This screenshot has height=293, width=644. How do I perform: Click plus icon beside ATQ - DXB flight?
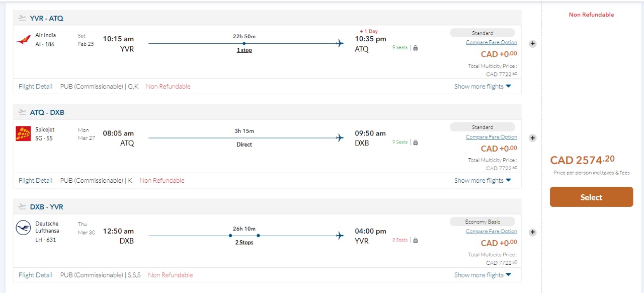[533, 138]
